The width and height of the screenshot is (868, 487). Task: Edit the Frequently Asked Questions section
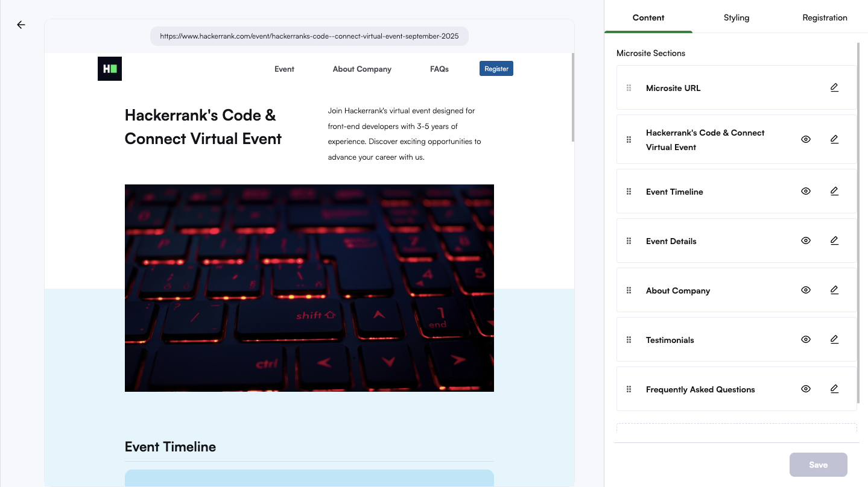click(x=834, y=389)
